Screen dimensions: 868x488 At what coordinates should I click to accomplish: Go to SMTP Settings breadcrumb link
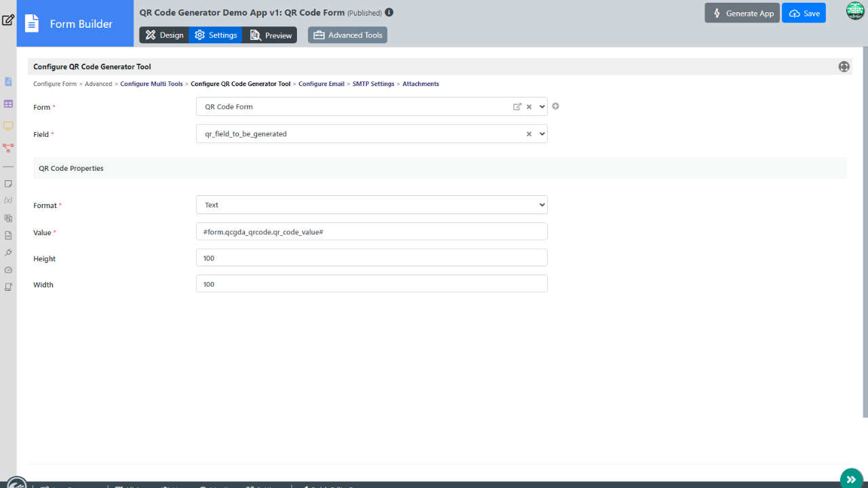coord(373,84)
